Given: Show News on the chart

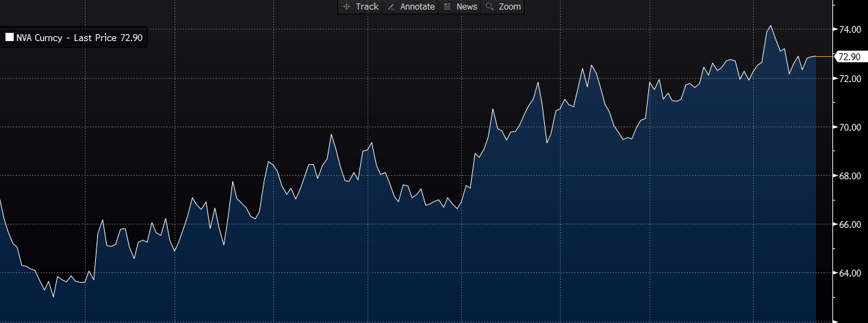Looking at the screenshot, I should click(x=461, y=6).
